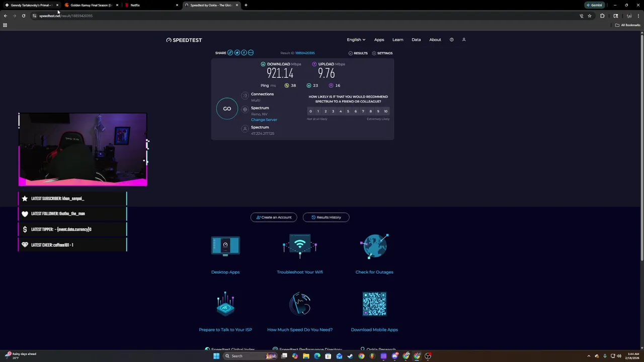The height and width of the screenshot is (362, 644).
Task: Share result on Twitter
Action: 237,53
